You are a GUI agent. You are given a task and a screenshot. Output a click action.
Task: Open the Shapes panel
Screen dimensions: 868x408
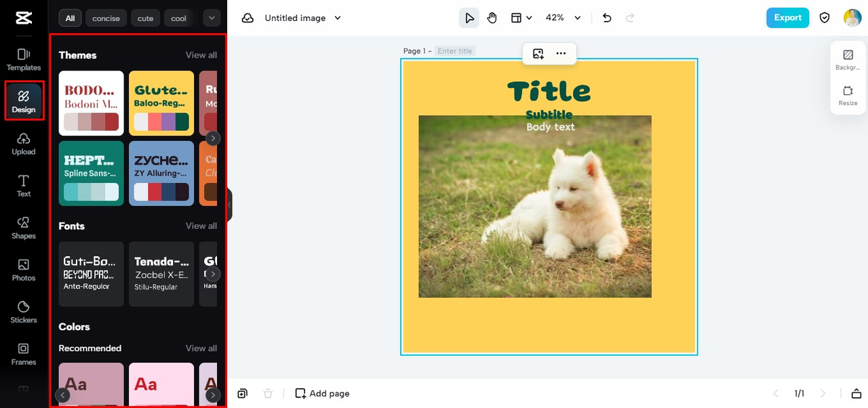click(x=24, y=227)
